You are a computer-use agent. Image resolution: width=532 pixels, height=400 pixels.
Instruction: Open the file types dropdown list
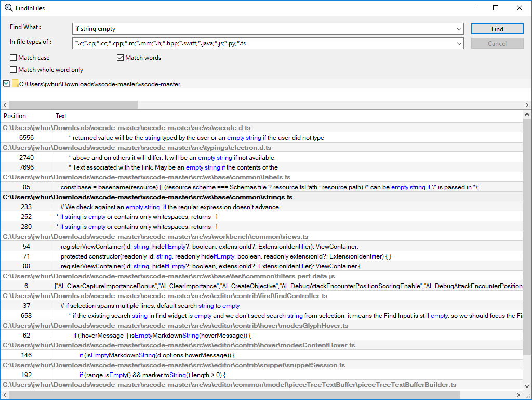(459, 44)
